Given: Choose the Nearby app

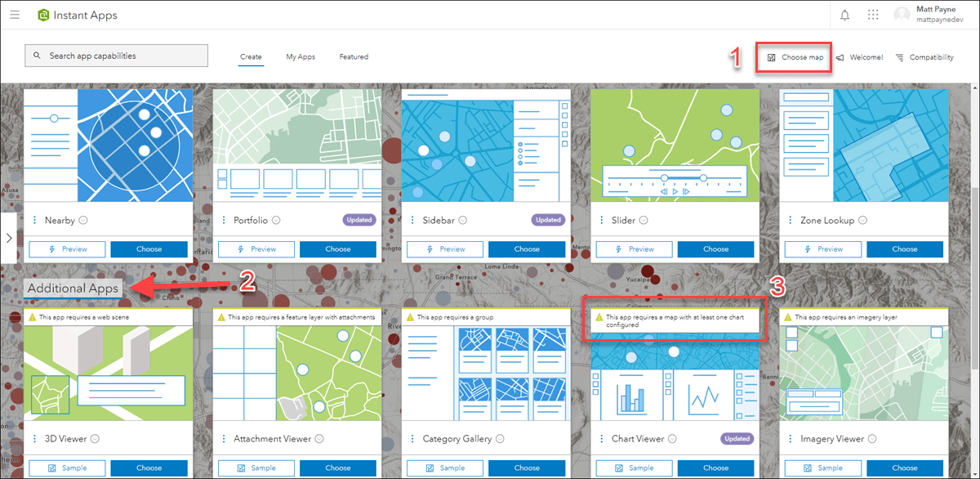Looking at the screenshot, I should [x=149, y=249].
